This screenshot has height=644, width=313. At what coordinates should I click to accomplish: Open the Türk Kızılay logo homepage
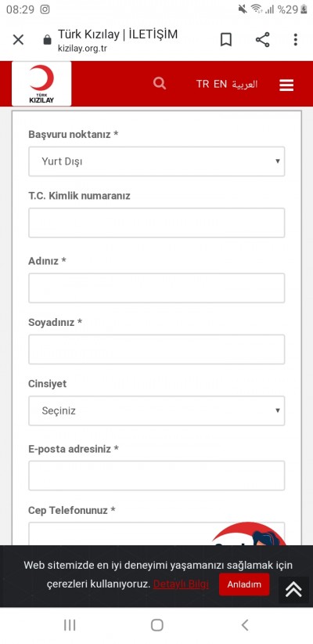pos(41,84)
